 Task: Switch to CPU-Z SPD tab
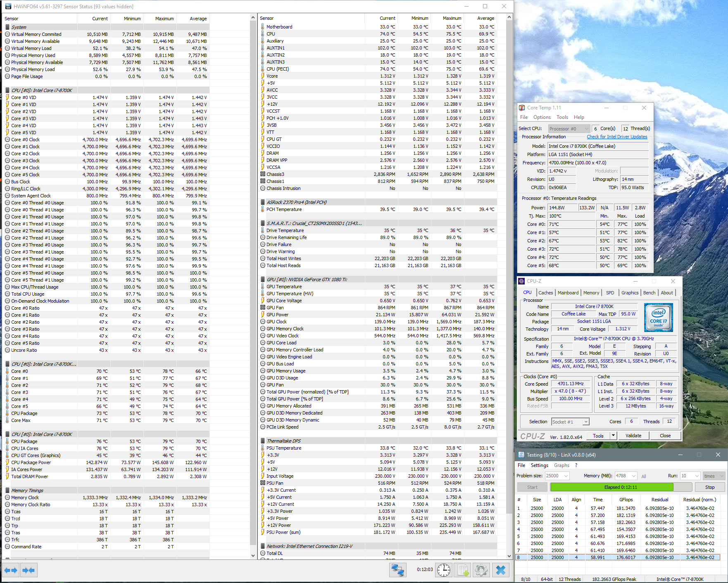click(x=610, y=293)
